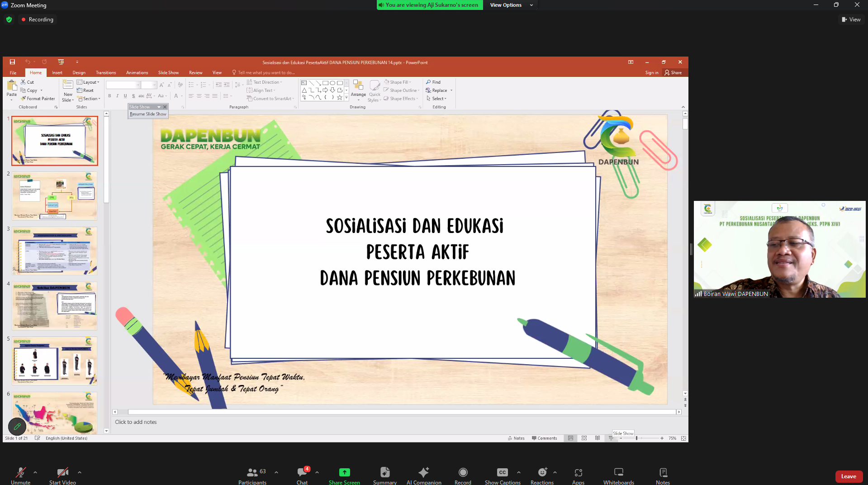The height and width of the screenshot is (485, 868).
Task: Click Sign in in PowerPoint
Action: [651, 72]
